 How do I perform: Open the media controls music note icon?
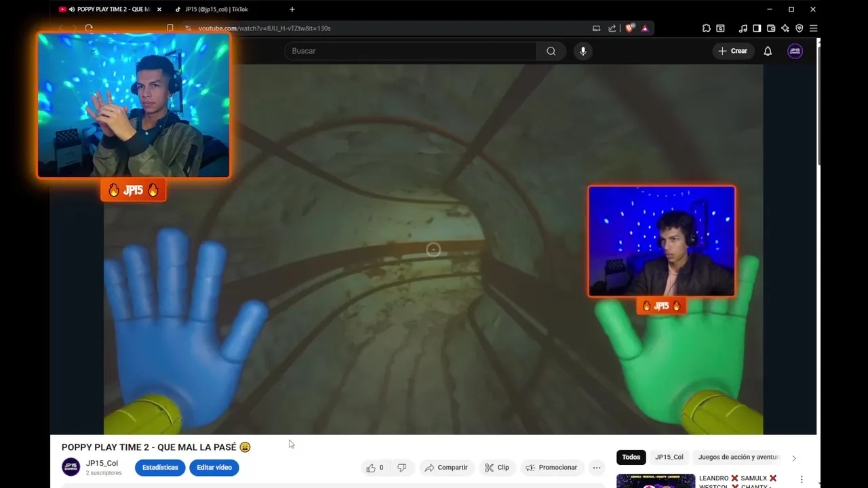[743, 28]
